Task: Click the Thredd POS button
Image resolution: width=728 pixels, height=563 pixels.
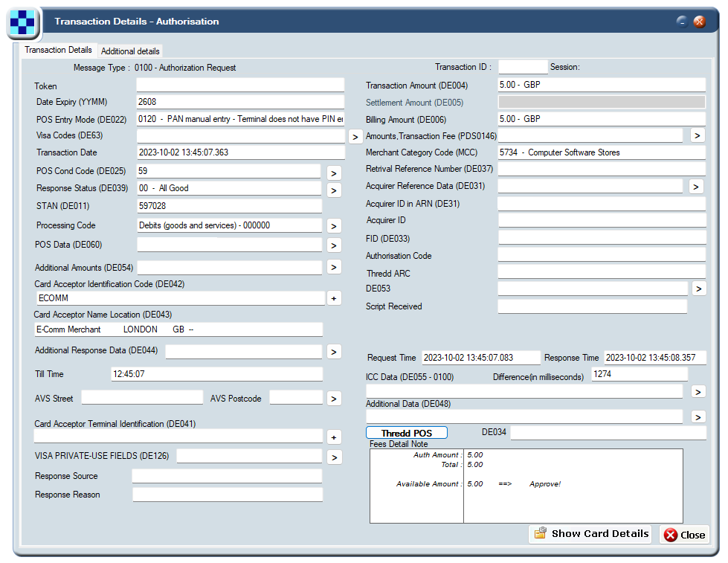Action: coord(407,433)
